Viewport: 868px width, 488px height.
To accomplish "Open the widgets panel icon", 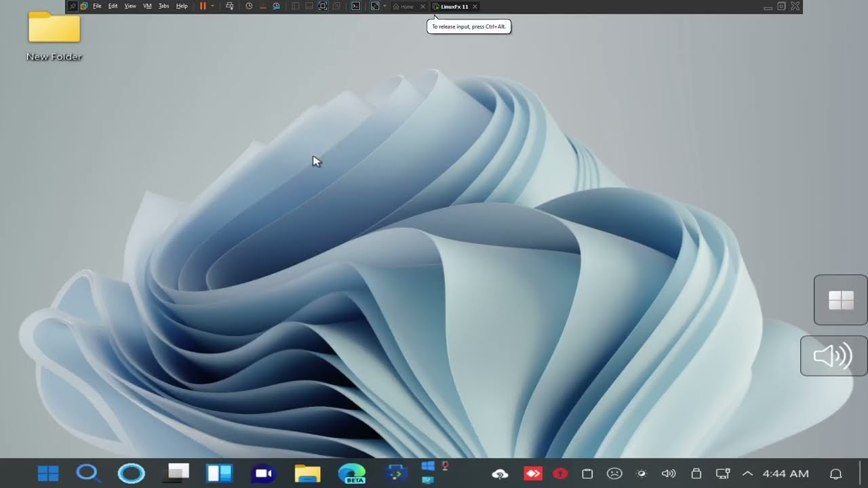I will (x=220, y=473).
